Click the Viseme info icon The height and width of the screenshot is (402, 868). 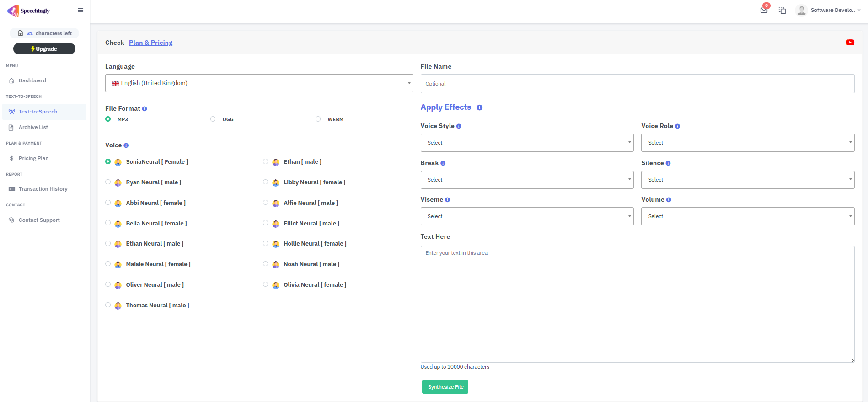tap(447, 200)
